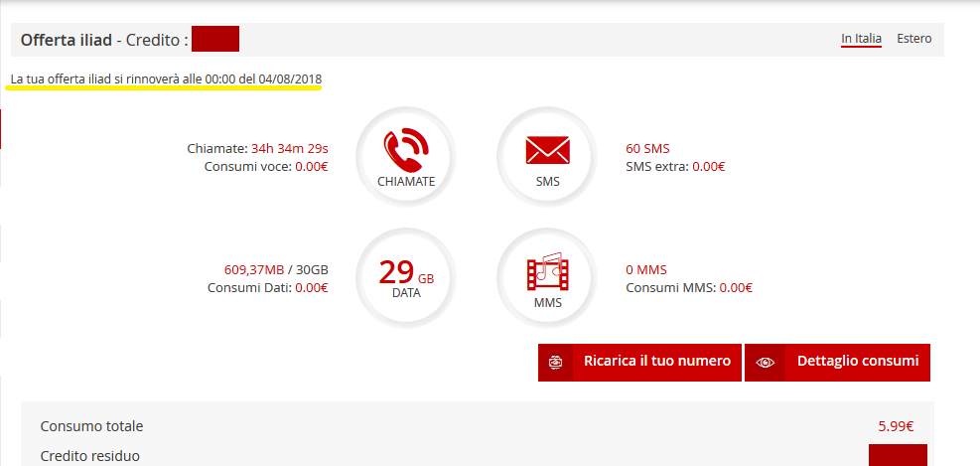
Task: Click the eye icon beside Dettaglio consumi
Action: click(764, 362)
